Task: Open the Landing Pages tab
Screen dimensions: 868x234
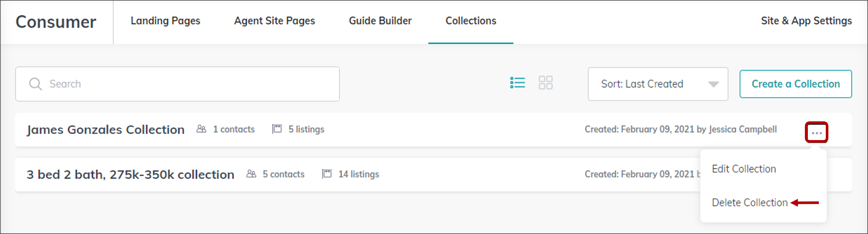Action: (x=165, y=21)
